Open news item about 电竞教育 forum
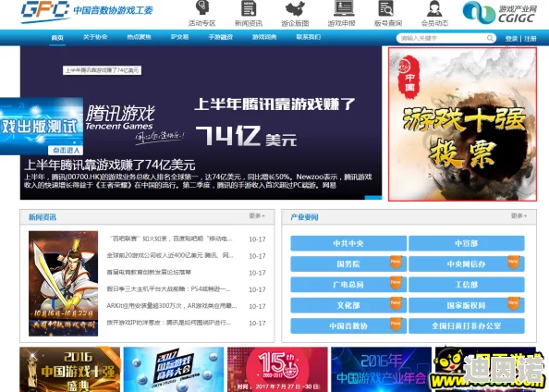This screenshot has height=392, width=549. pyautogui.click(x=149, y=272)
